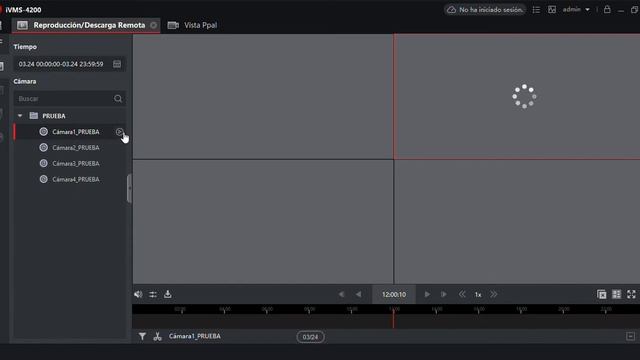640x360 pixels.
Task: Click the download recordings icon
Action: [168, 294]
